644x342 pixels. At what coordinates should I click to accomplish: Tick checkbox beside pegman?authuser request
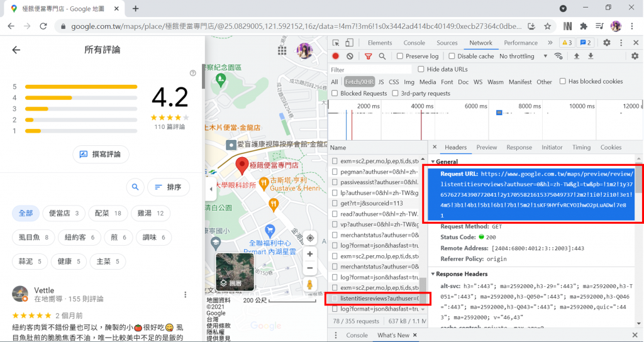coord(335,172)
